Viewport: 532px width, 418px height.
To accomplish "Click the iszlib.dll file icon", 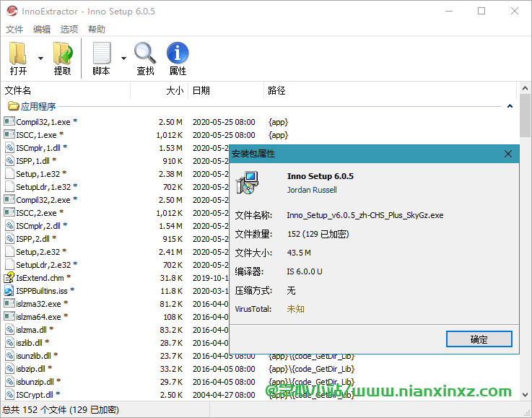I will click(9, 343).
